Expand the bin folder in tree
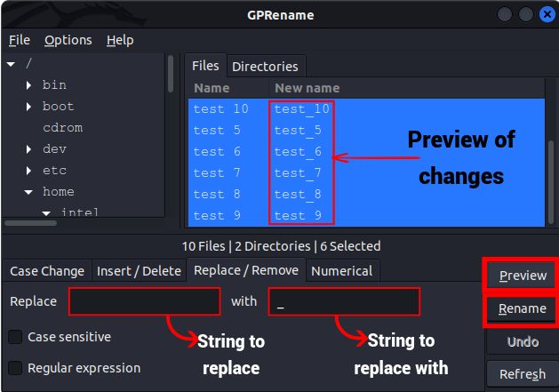This screenshot has height=392, width=559. coord(29,85)
